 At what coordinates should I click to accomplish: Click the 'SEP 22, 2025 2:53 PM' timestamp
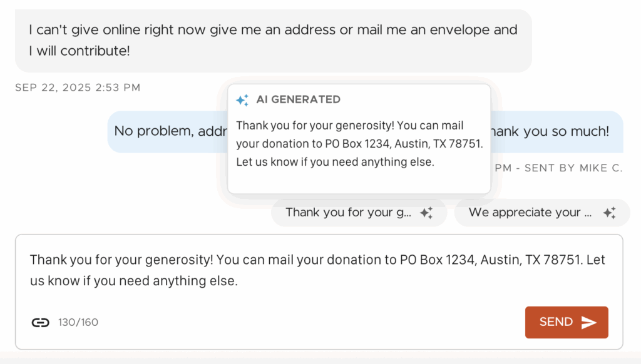78,88
